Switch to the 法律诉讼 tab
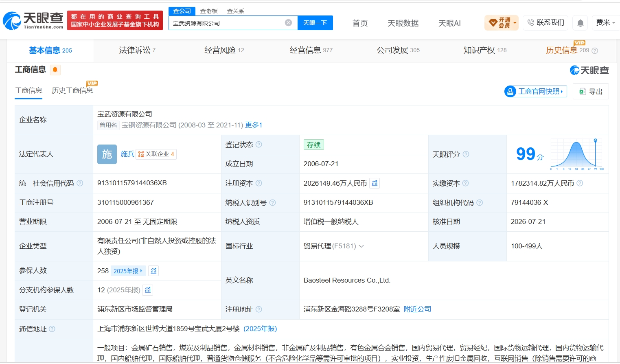The width and height of the screenshot is (620, 364). pos(137,50)
